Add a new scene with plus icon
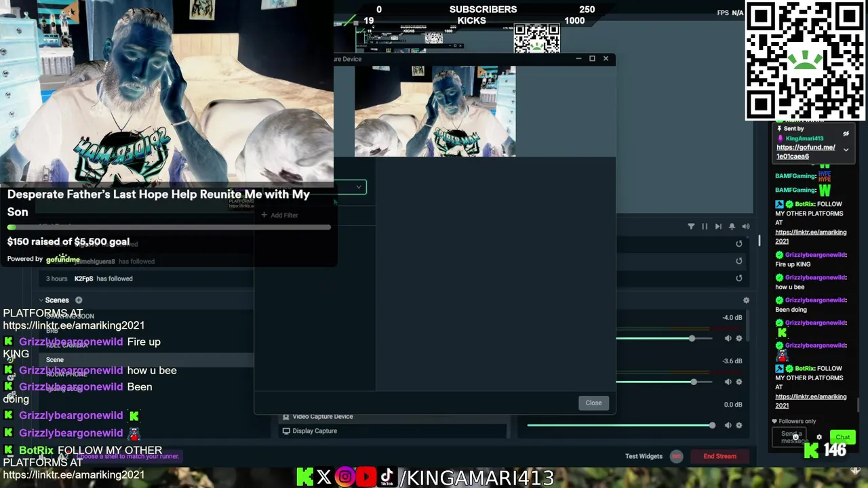The height and width of the screenshot is (488, 868). [x=79, y=300]
